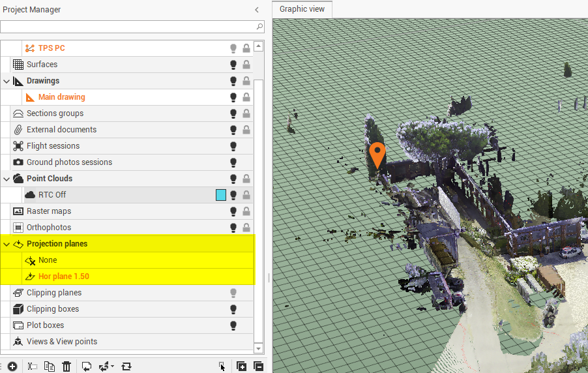Click the trash delete icon
588x373 pixels.
point(66,366)
